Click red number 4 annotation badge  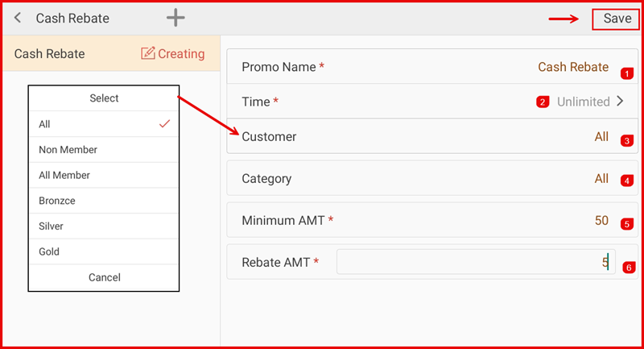tap(627, 181)
